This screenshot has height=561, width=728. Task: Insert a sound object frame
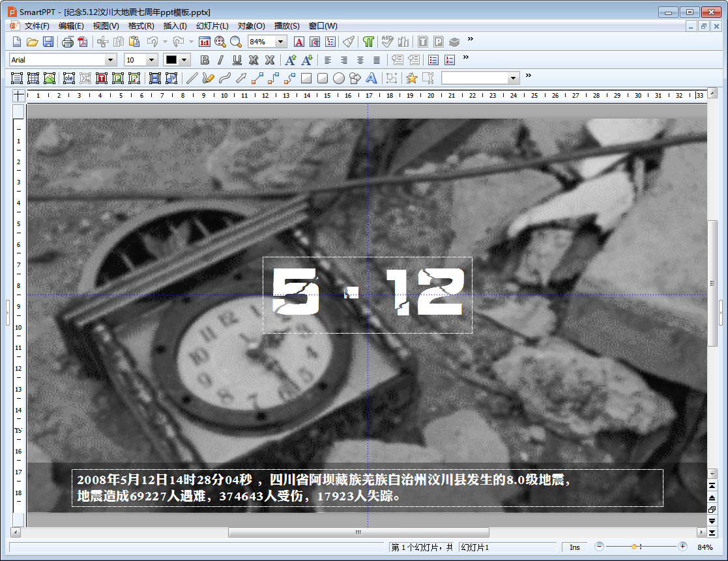(171, 78)
